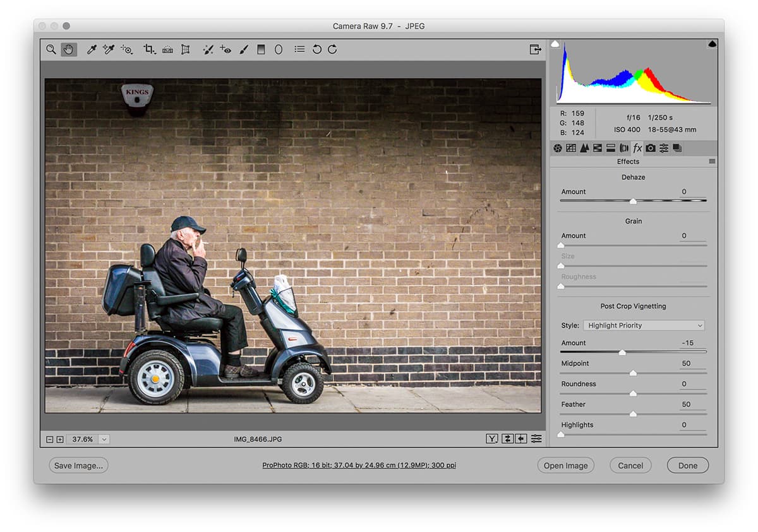Open the ProPhoto RGB workflow options link
This screenshot has height=532, width=758.
point(359,466)
